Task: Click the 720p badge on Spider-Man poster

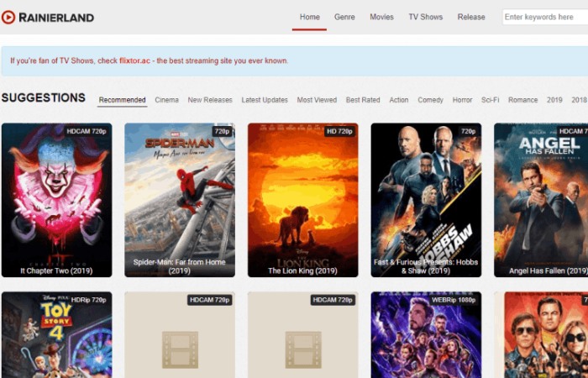Action: pos(222,131)
